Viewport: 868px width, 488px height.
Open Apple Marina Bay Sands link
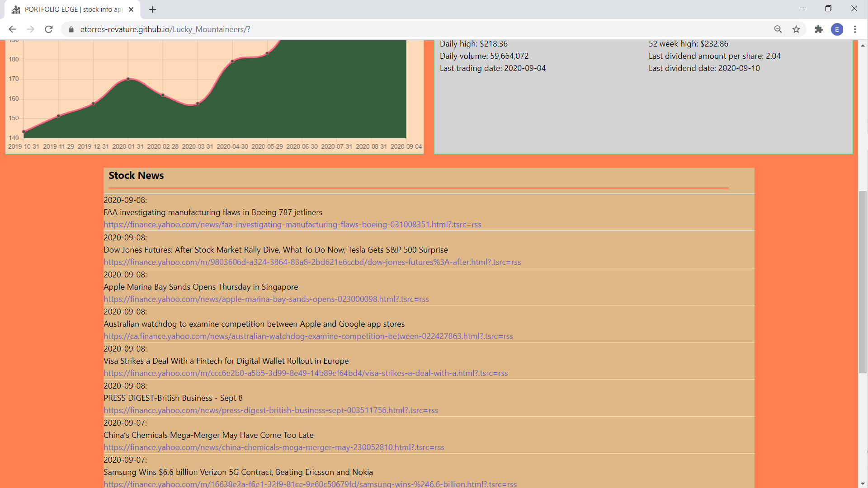pyautogui.click(x=266, y=299)
